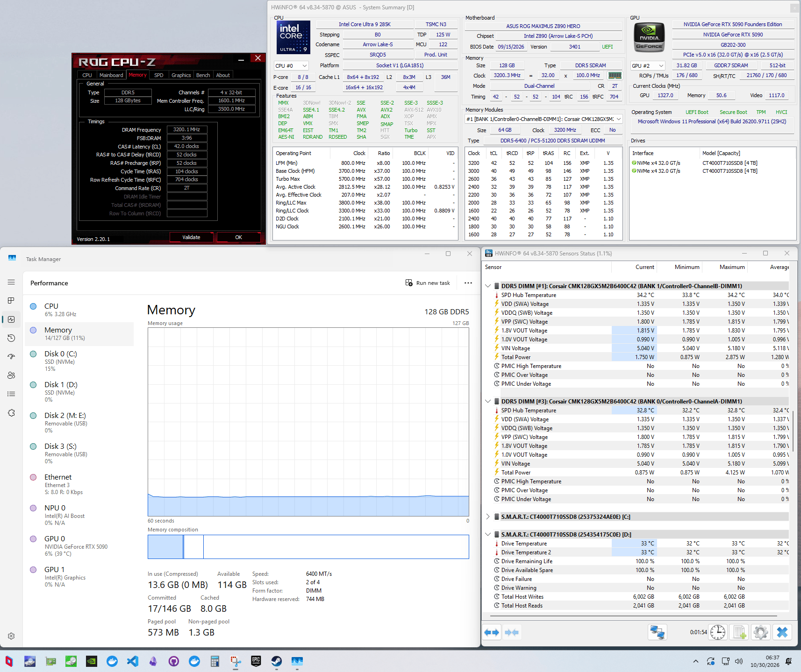This screenshot has height=672, width=801.
Task: Open Task Manager more options ellipsis
Action: 468,283
